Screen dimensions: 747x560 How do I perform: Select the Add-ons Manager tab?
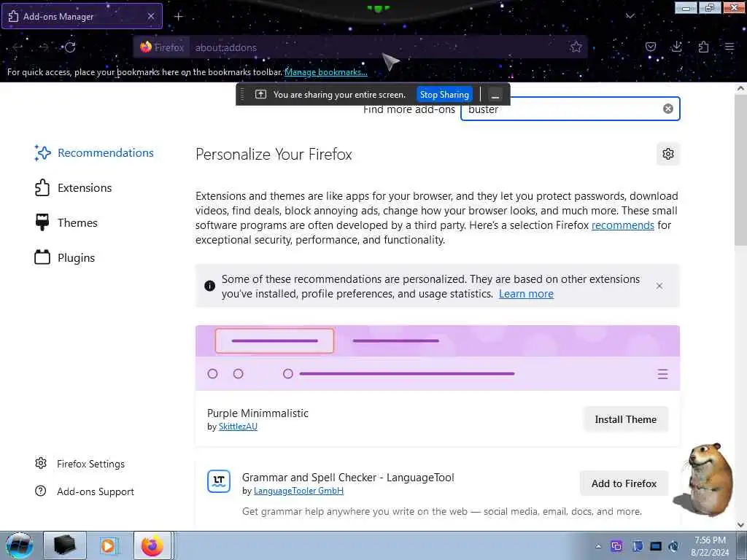82,16
